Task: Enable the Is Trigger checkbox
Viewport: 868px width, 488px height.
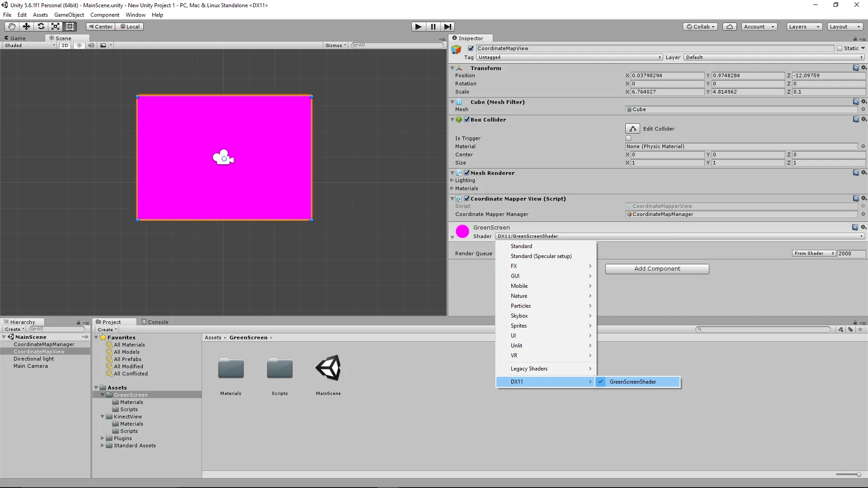Action: click(628, 138)
